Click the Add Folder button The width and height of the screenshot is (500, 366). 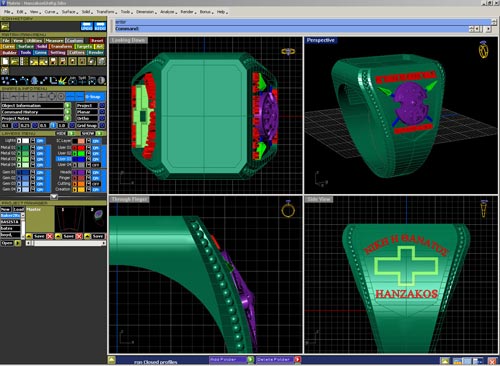[x=228, y=360]
